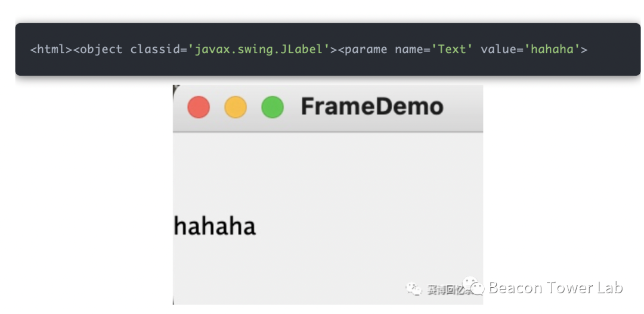Click the WeChat logo in the watermark
644x314 pixels.
474,287
